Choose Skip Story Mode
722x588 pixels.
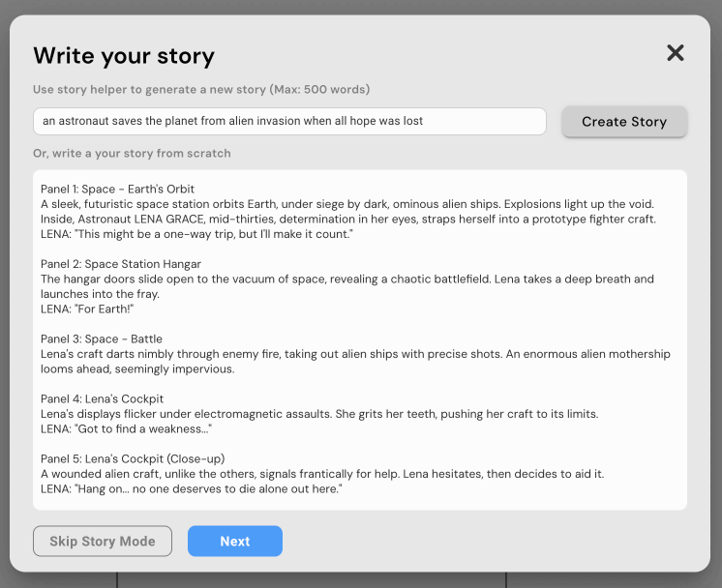[103, 542]
